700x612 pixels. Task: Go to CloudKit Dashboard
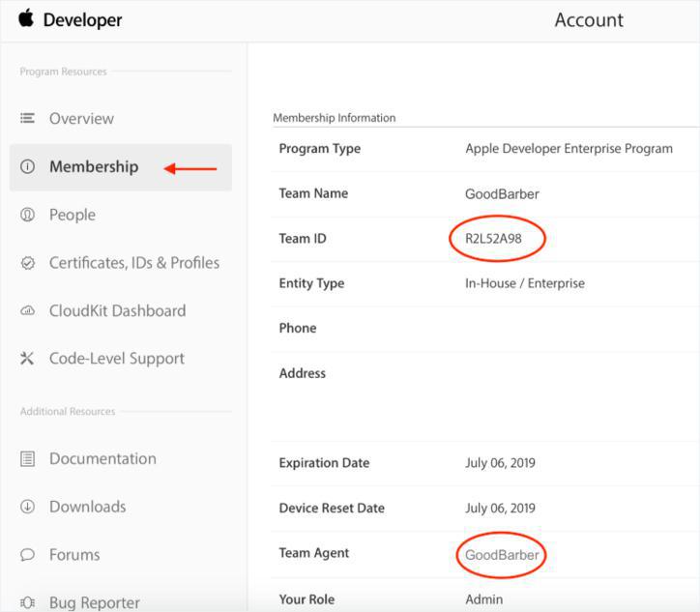(x=117, y=310)
